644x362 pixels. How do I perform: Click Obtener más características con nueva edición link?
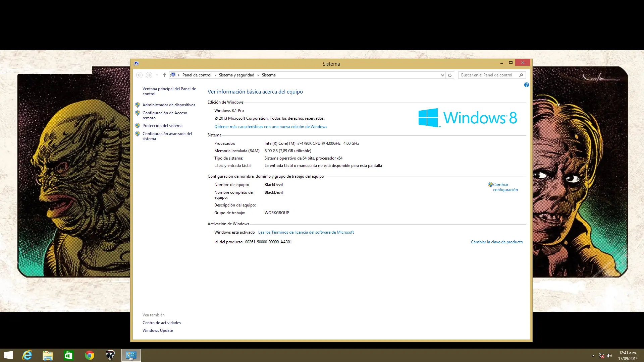pos(271,127)
